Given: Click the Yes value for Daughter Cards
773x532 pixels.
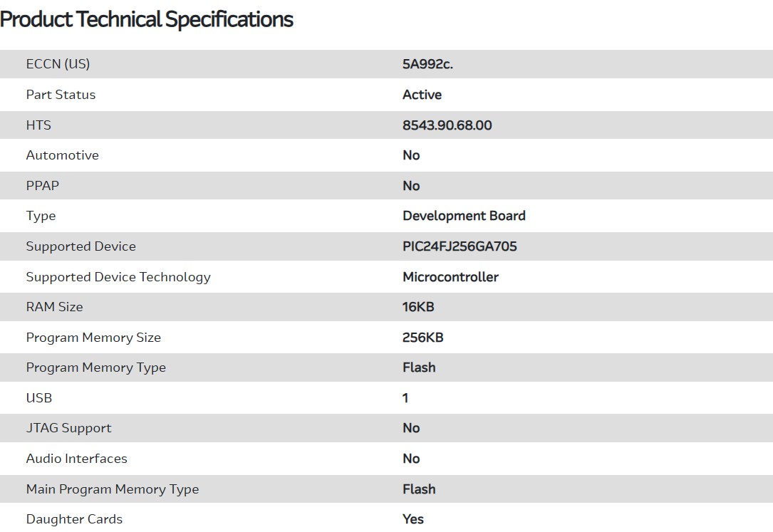Looking at the screenshot, I should [413, 519].
